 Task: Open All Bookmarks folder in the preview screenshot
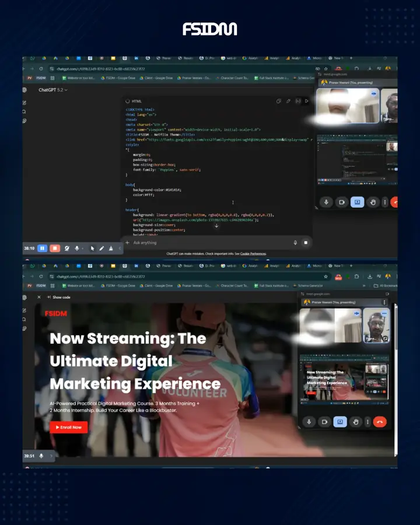(x=385, y=286)
